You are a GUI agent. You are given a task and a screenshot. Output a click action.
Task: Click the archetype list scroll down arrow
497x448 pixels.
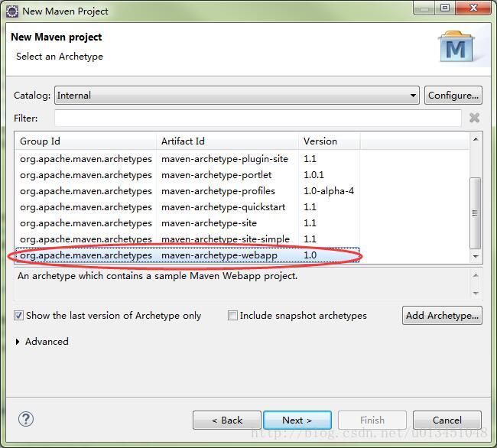(476, 256)
